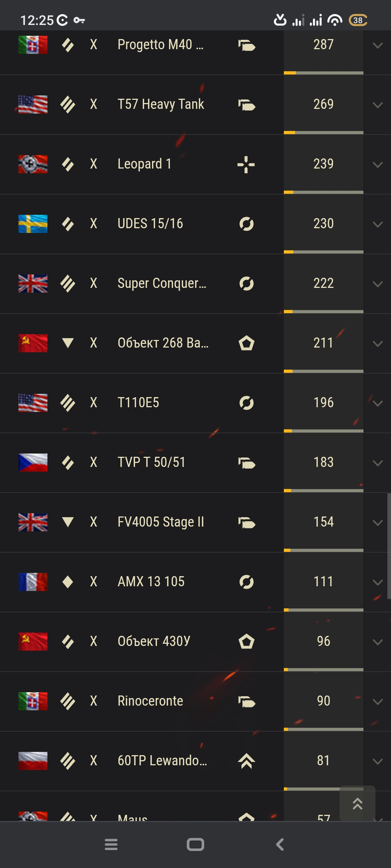This screenshot has width=391, height=868.
Task: Tap the double-chevron role icon for 60TP Lewando…
Action: pyautogui.click(x=246, y=761)
